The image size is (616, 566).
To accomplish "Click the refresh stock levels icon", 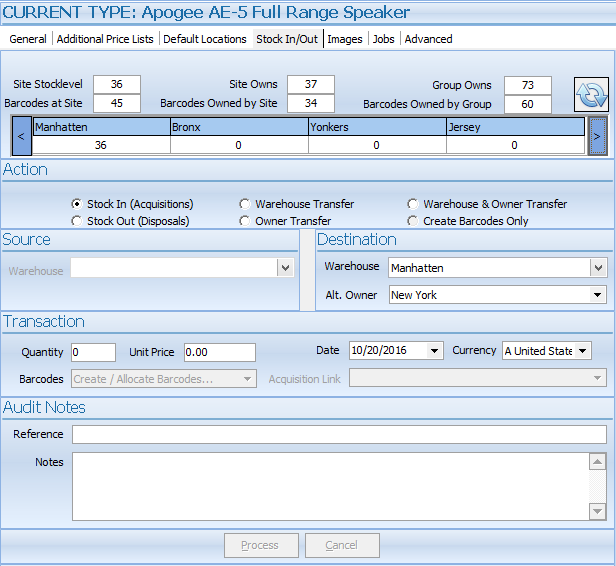I will [x=591, y=94].
